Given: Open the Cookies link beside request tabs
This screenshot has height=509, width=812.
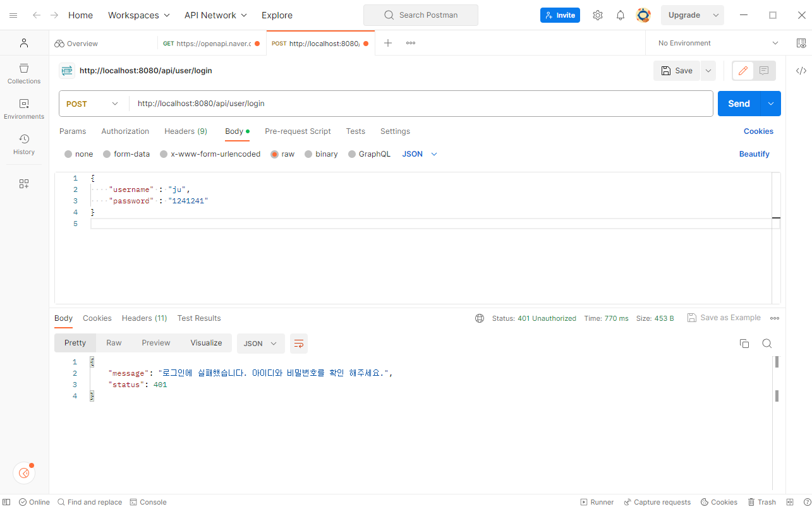Looking at the screenshot, I should 758,131.
